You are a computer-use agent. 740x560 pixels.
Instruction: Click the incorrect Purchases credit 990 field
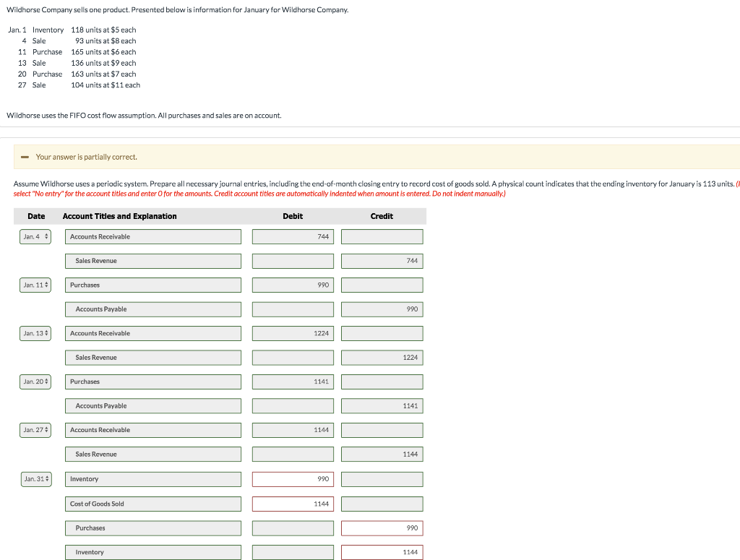pos(382,528)
